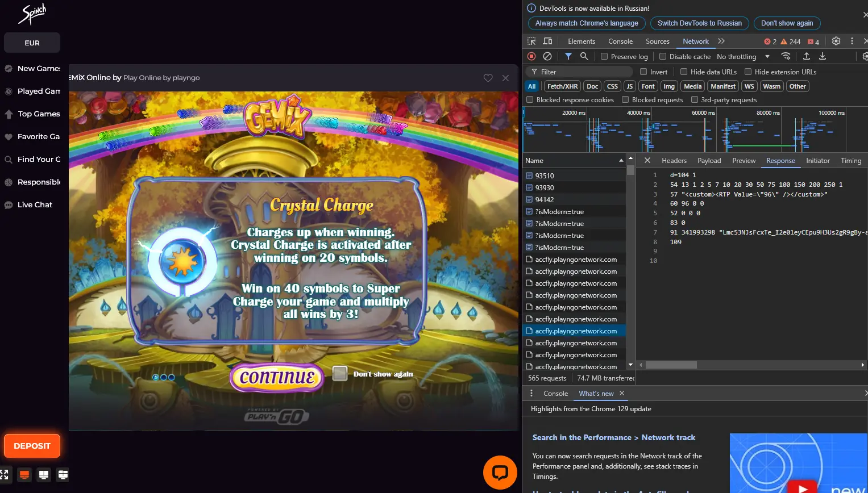868x493 pixels.
Task: Stop recording network log
Action: pyautogui.click(x=531, y=56)
